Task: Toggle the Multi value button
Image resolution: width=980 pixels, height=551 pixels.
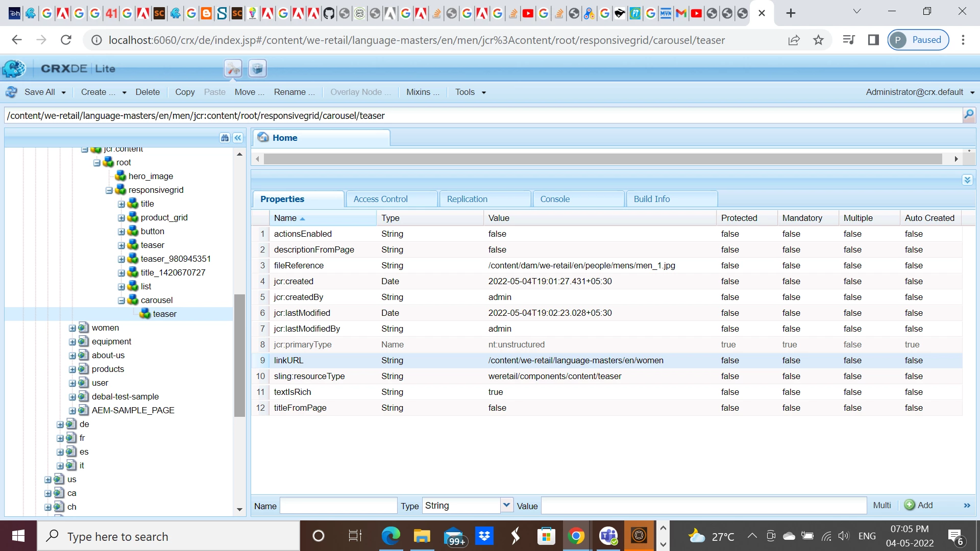Action: click(881, 505)
